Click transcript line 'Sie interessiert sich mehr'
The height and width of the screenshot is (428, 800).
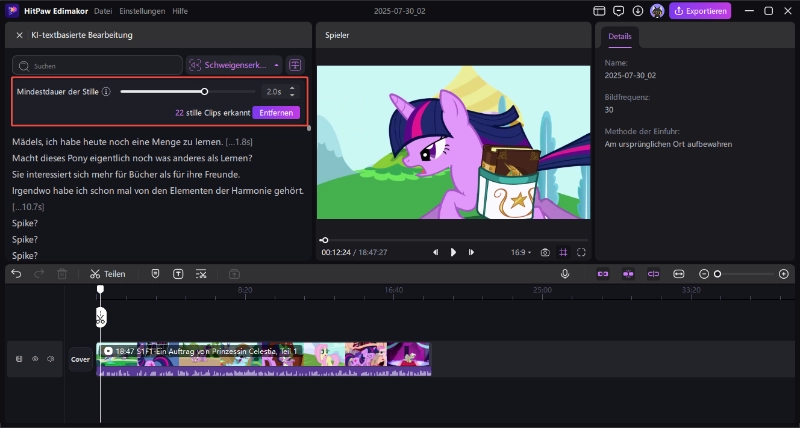126,174
